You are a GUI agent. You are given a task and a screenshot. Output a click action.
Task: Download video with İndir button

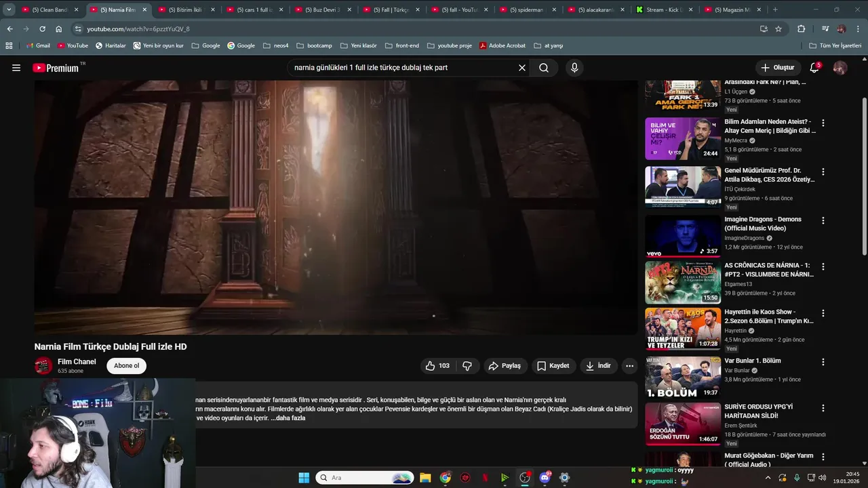point(599,366)
